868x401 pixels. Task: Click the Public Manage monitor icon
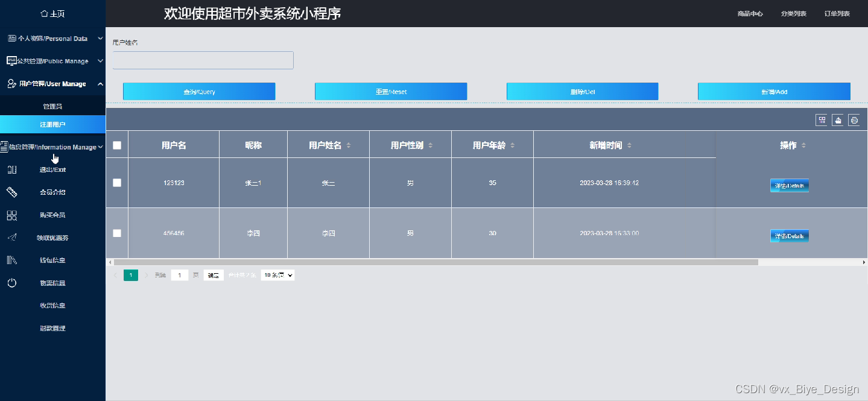(11, 61)
